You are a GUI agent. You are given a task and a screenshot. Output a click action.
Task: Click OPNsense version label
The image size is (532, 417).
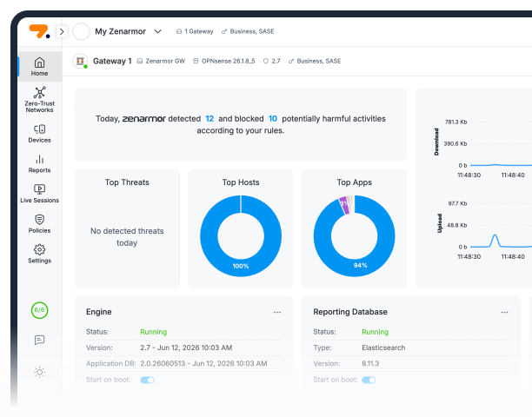click(224, 61)
